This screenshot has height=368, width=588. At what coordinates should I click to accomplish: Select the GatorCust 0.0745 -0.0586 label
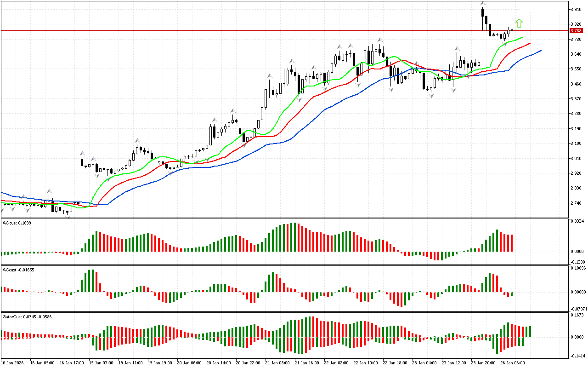tap(26, 317)
